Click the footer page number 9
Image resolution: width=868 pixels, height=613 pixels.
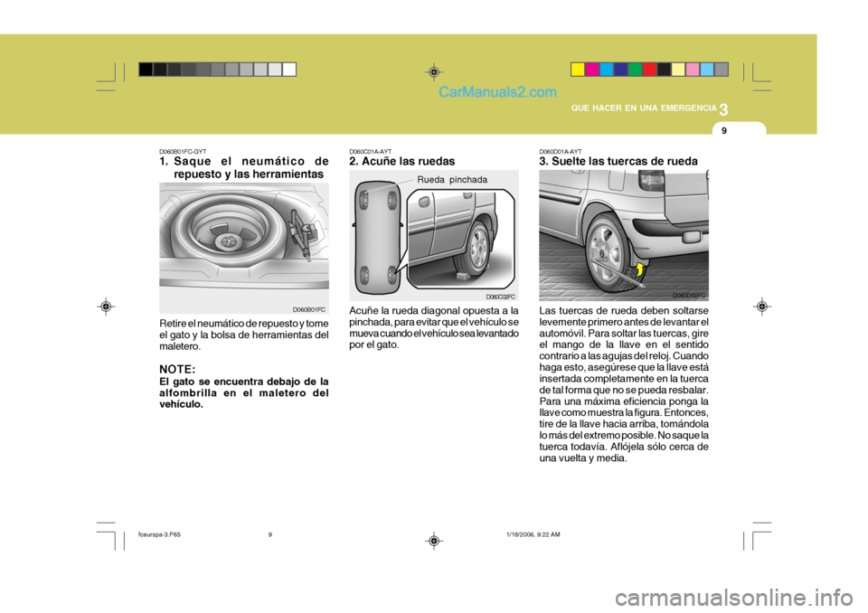coord(270,535)
